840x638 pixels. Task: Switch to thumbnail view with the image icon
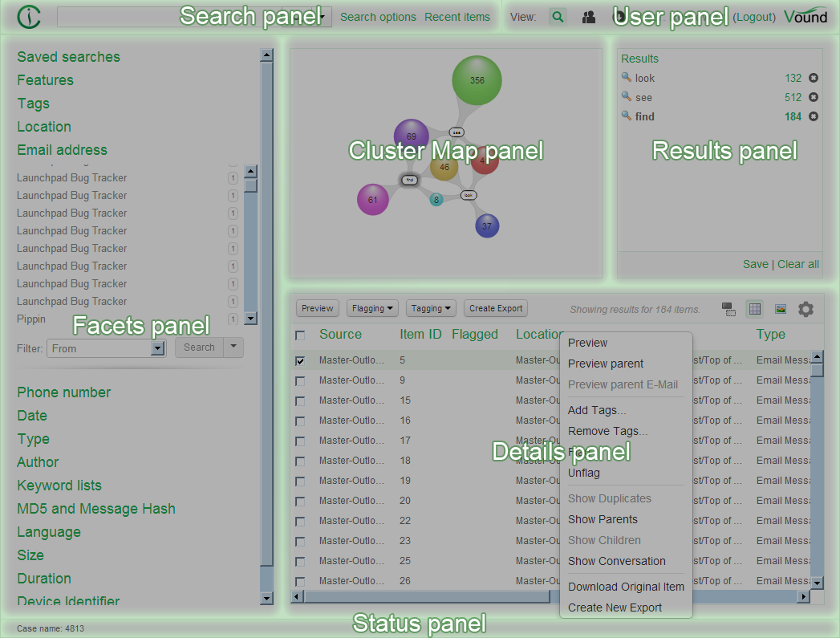pyautogui.click(x=780, y=308)
